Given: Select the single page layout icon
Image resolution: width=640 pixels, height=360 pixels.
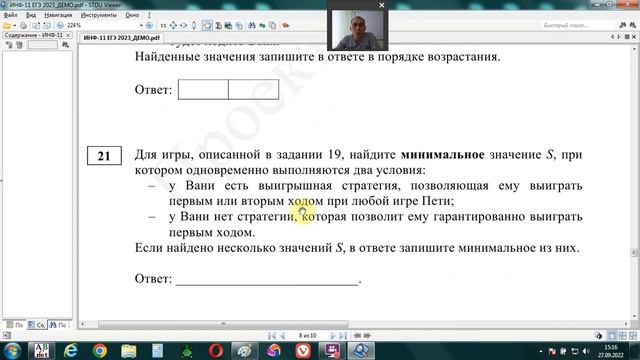Looking at the screenshot, I should click(x=612, y=336).
